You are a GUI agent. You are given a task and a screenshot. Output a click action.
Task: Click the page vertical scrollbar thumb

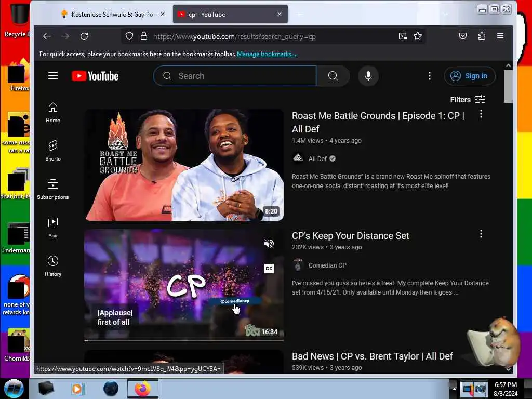point(508,87)
